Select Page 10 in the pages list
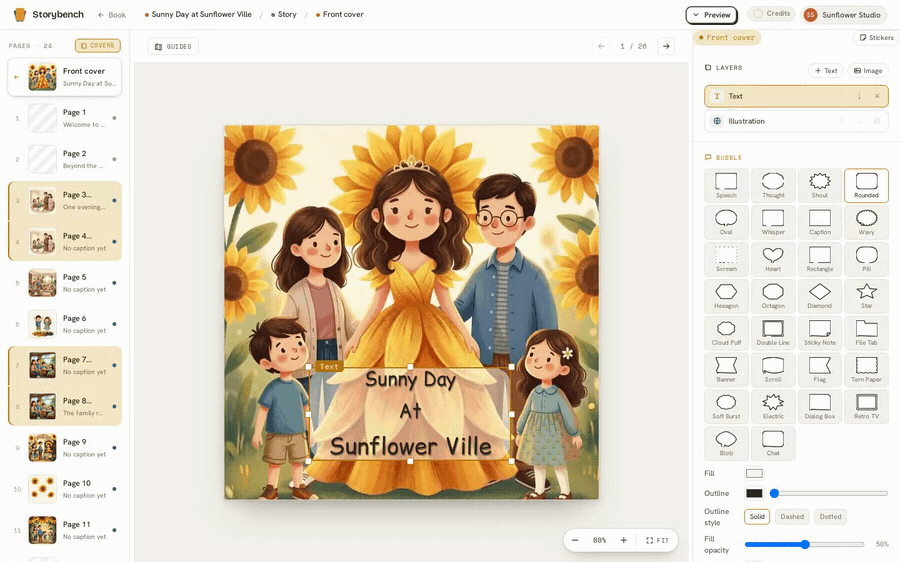Image resolution: width=900 pixels, height=562 pixels. click(x=65, y=489)
